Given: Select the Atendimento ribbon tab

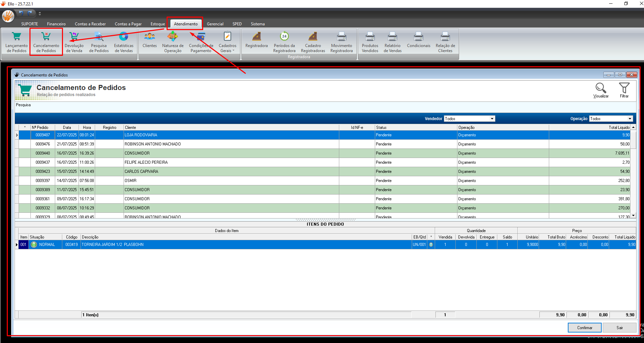Looking at the screenshot, I should point(186,24).
